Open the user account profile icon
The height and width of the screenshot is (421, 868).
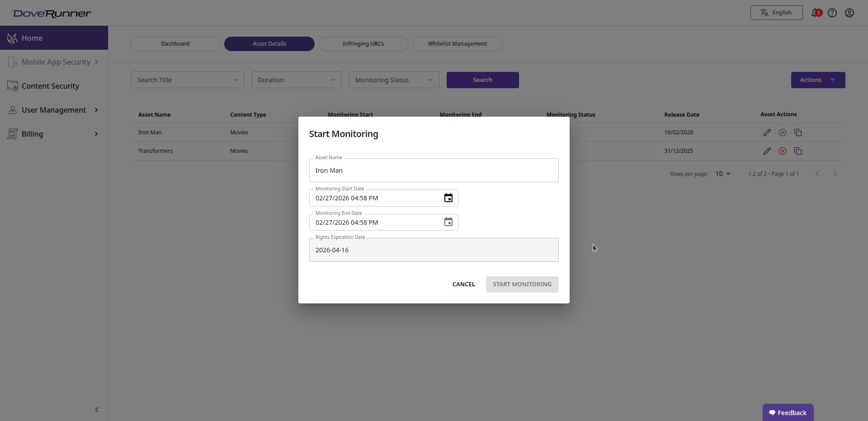[849, 13]
